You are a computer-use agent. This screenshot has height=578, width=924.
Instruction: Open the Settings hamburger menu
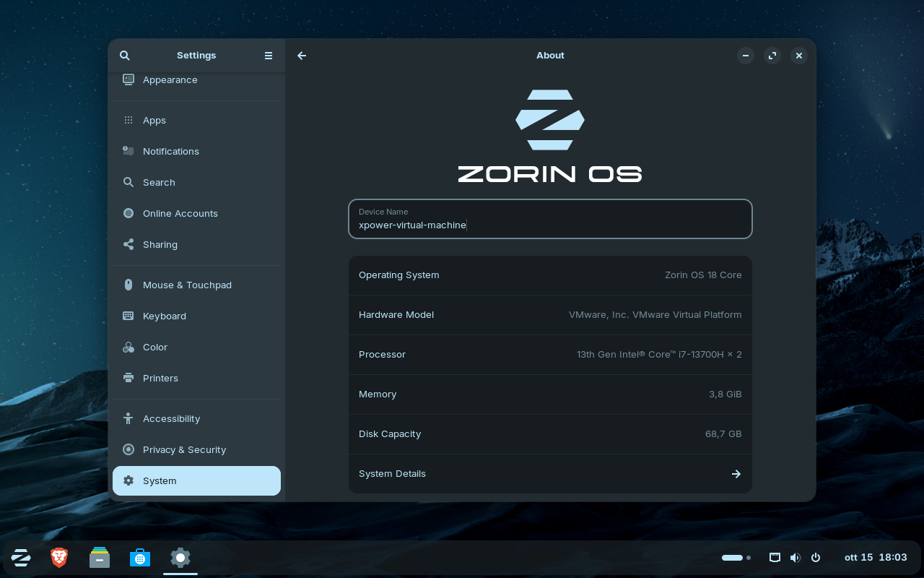[x=269, y=56]
